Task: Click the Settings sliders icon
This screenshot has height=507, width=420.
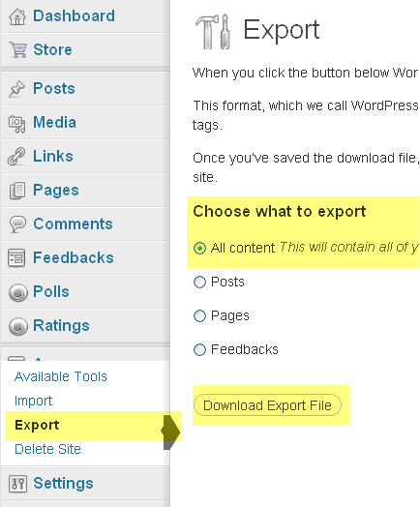Action: (17, 484)
